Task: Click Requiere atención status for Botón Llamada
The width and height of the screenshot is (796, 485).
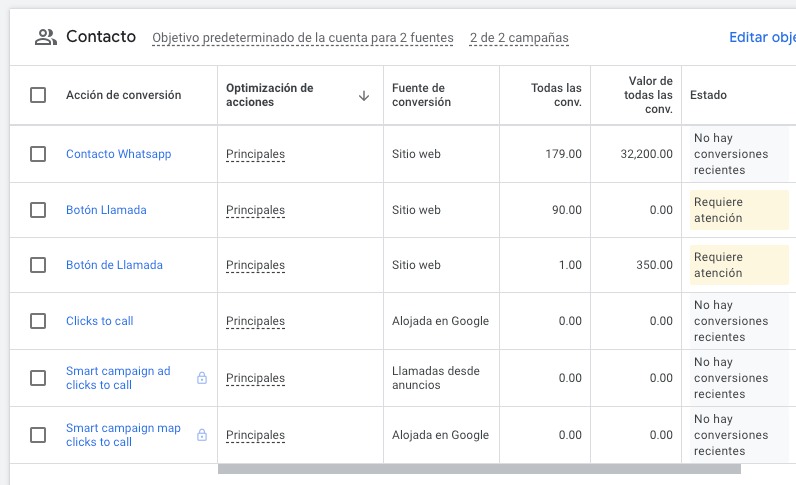Action: (x=738, y=210)
